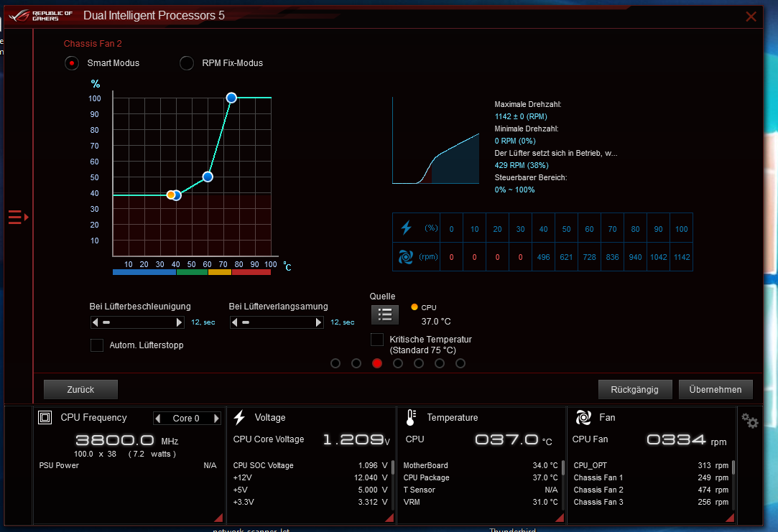The width and height of the screenshot is (778, 532).
Task: Click the CPU Frequency chip icon
Action: pyautogui.click(x=45, y=417)
